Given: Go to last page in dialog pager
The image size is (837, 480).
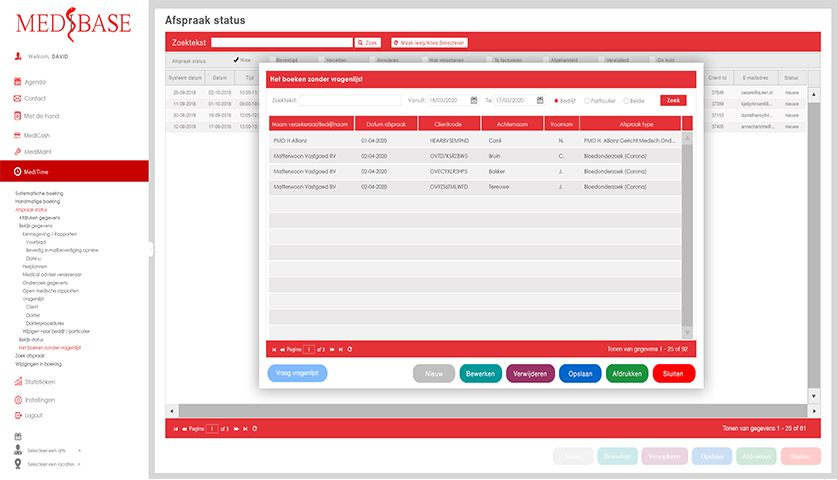Looking at the screenshot, I should coord(341,349).
